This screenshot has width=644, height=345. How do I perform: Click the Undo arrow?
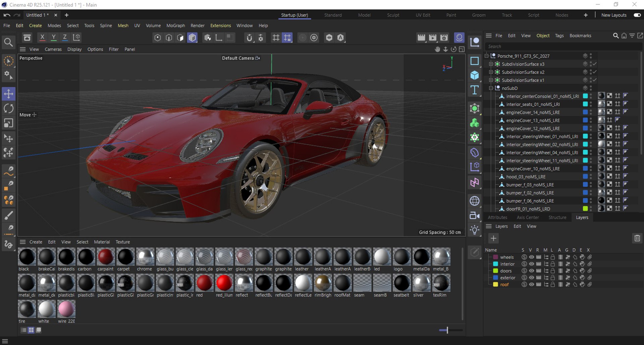(x=7, y=15)
